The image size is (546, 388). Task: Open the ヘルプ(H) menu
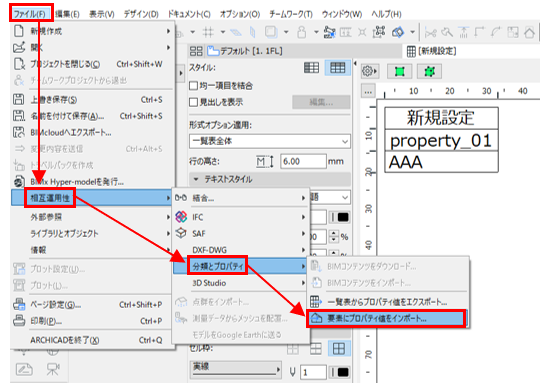coord(386,14)
